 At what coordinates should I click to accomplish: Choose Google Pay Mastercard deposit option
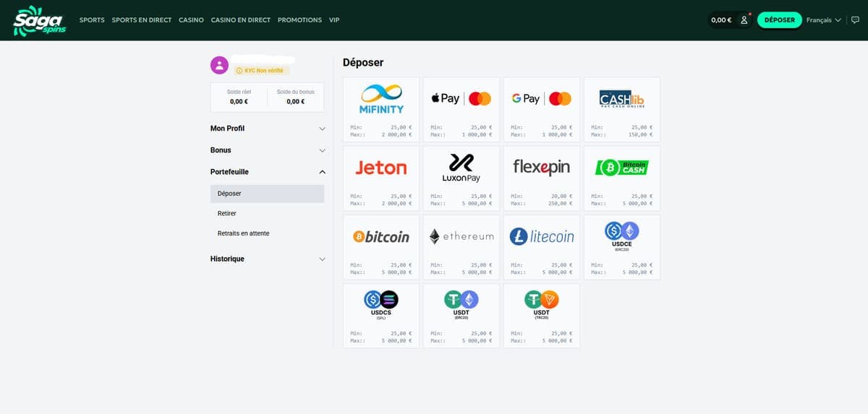[542, 109]
